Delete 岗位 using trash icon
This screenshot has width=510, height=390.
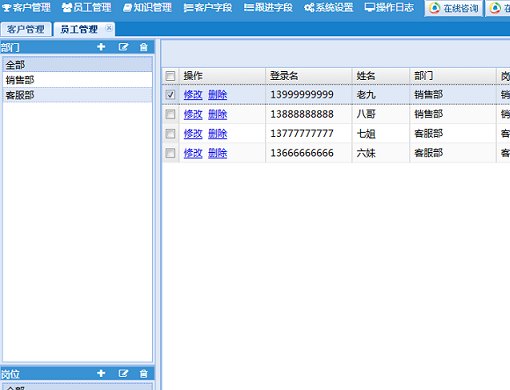[144, 373]
